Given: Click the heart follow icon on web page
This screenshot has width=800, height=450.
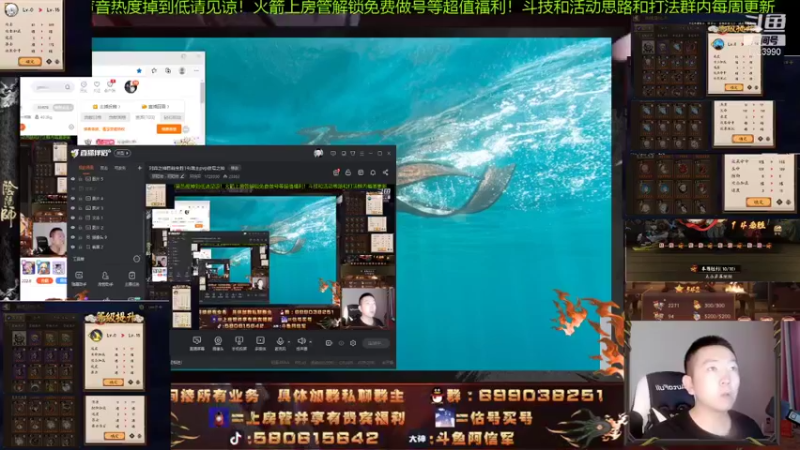Looking at the screenshot, I should tap(97, 87).
